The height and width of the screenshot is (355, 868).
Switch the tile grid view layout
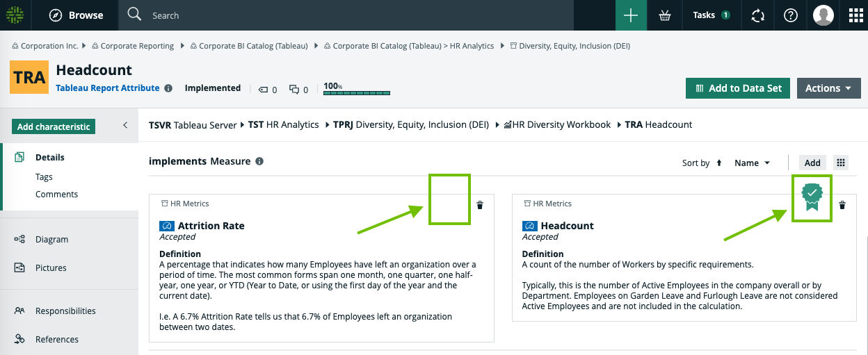841,163
